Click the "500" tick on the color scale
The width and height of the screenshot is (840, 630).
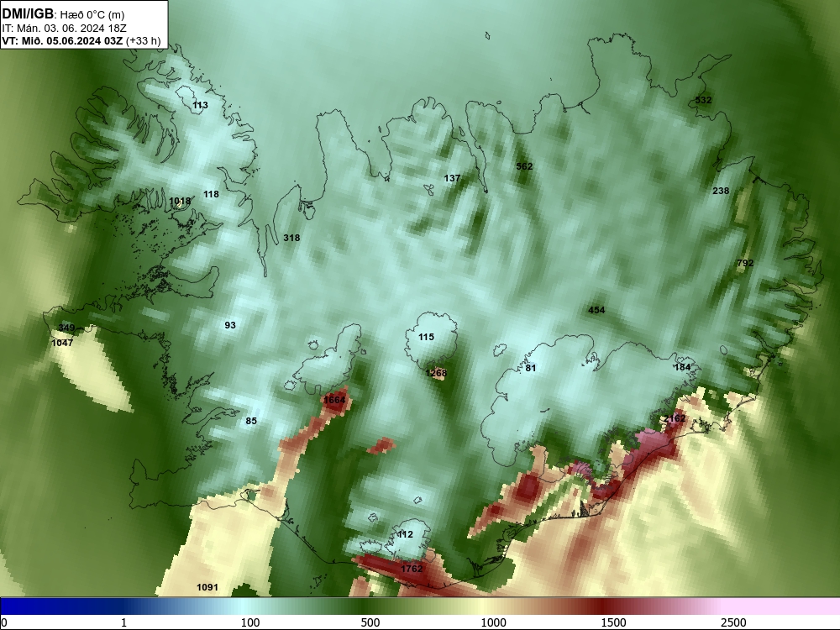coord(370,622)
